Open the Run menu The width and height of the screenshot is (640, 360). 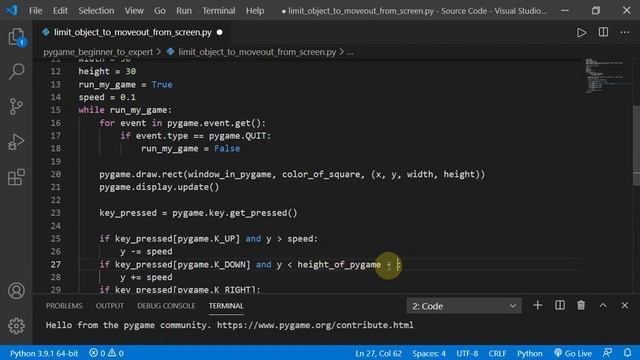[184, 11]
